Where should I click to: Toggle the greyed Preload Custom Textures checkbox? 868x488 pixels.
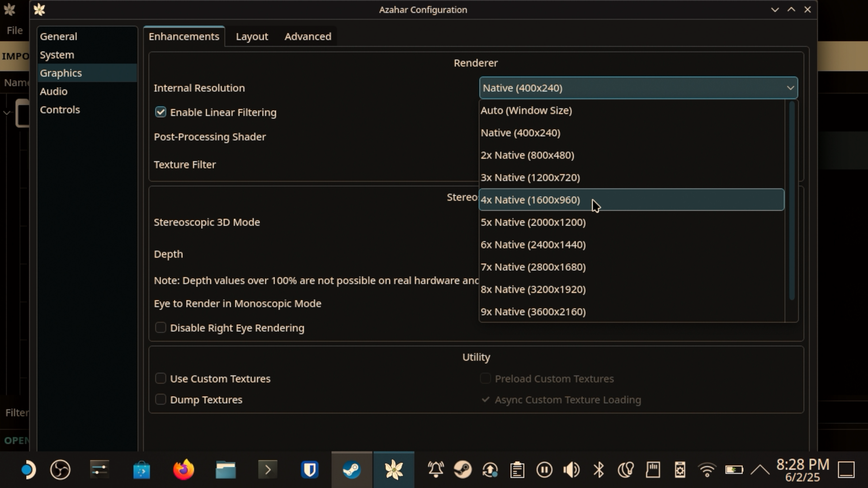click(485, 378)
